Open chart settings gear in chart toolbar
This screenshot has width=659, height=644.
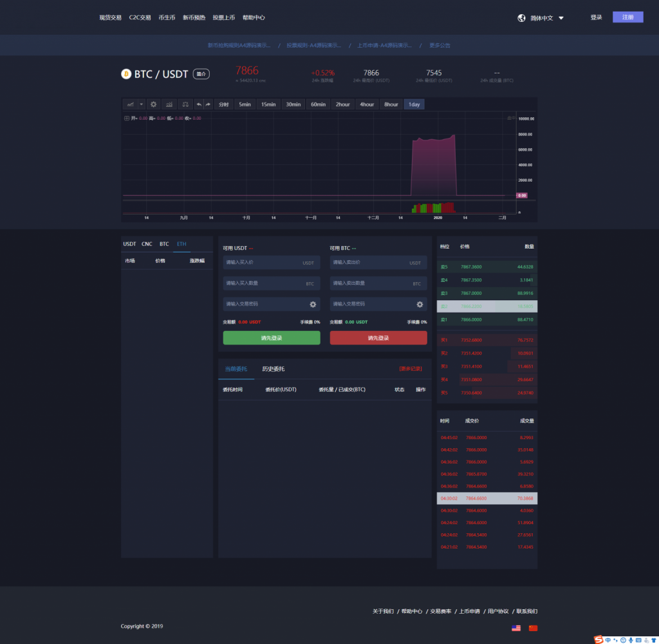tap(153, 104)
